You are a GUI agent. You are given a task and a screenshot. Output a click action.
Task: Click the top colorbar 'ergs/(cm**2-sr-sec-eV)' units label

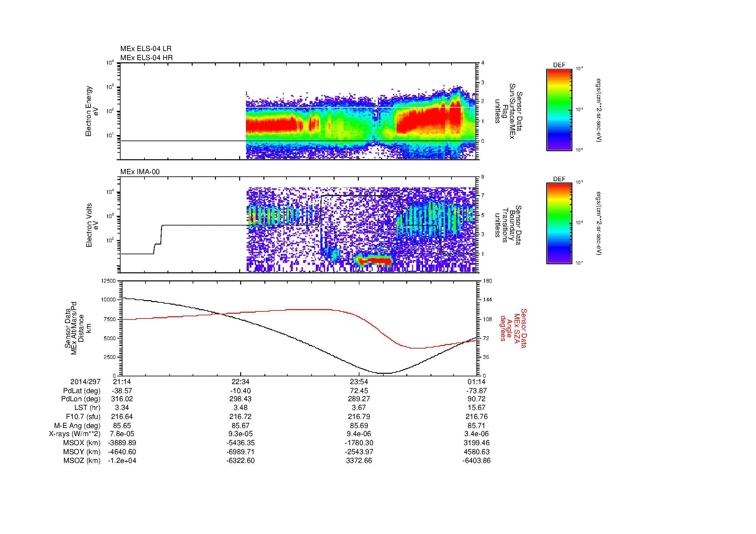tap(599, 110)
